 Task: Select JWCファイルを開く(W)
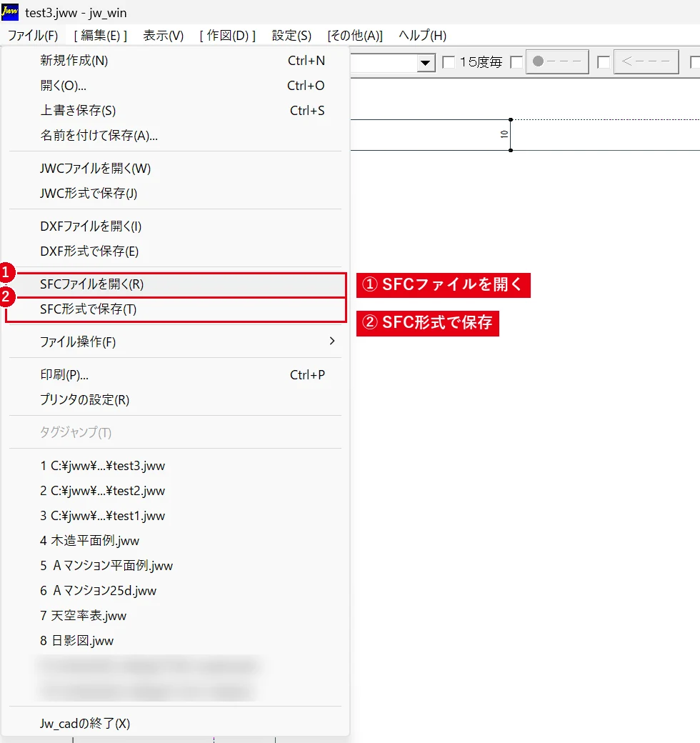[175, 168]
